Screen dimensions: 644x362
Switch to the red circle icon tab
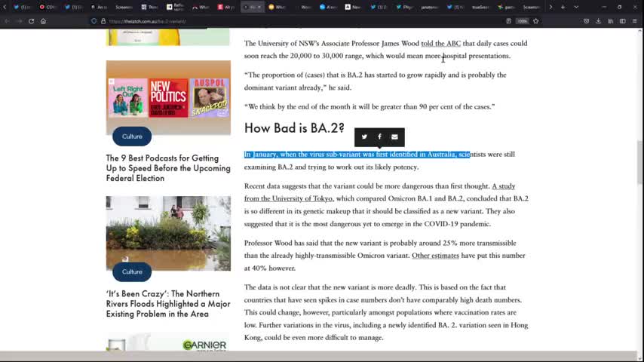pos(48,7)
